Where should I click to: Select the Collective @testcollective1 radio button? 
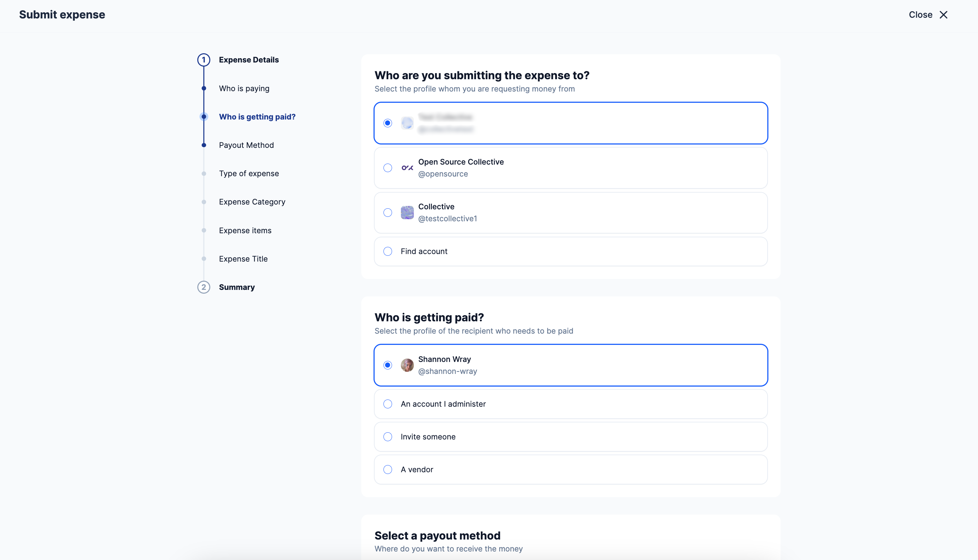tap(388, 212)
